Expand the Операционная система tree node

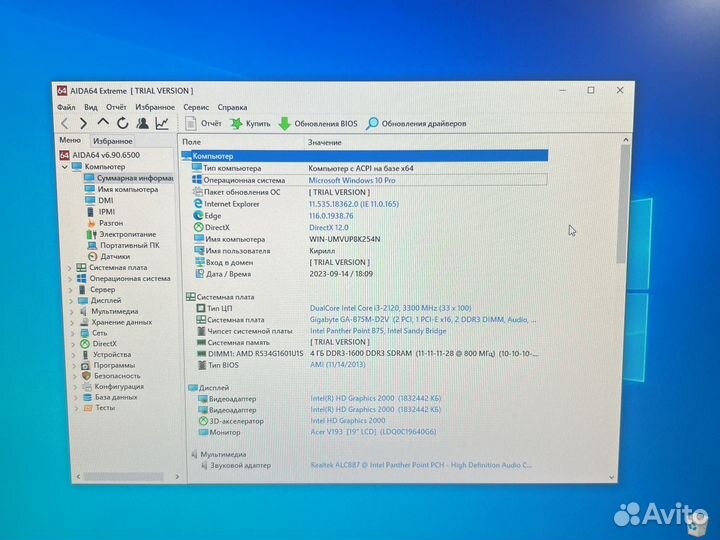click(70, 279)
